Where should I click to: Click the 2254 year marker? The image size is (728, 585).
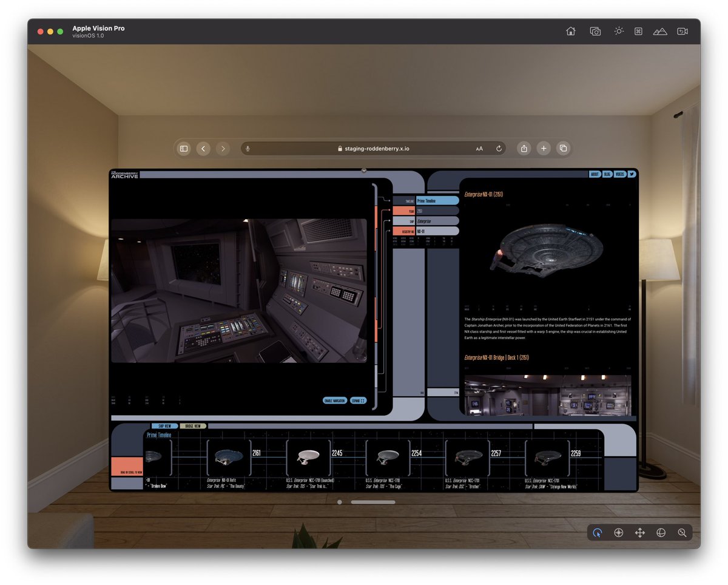[416, 453]
